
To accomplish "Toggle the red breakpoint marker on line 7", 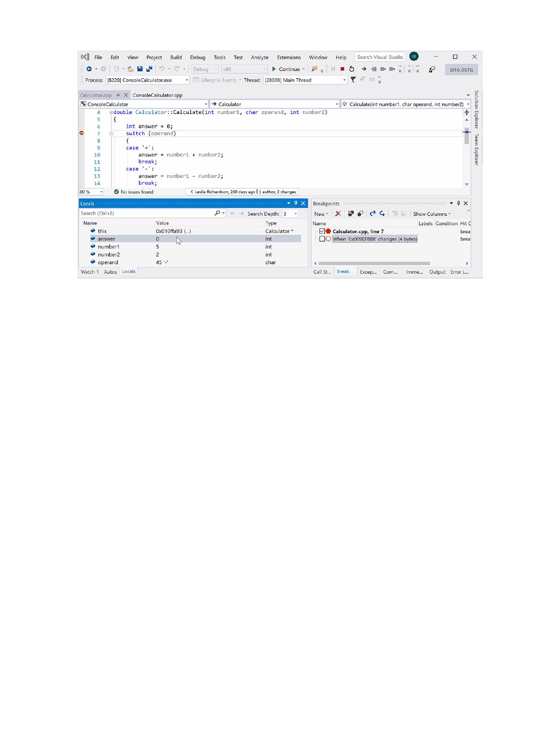I will 82,133.
